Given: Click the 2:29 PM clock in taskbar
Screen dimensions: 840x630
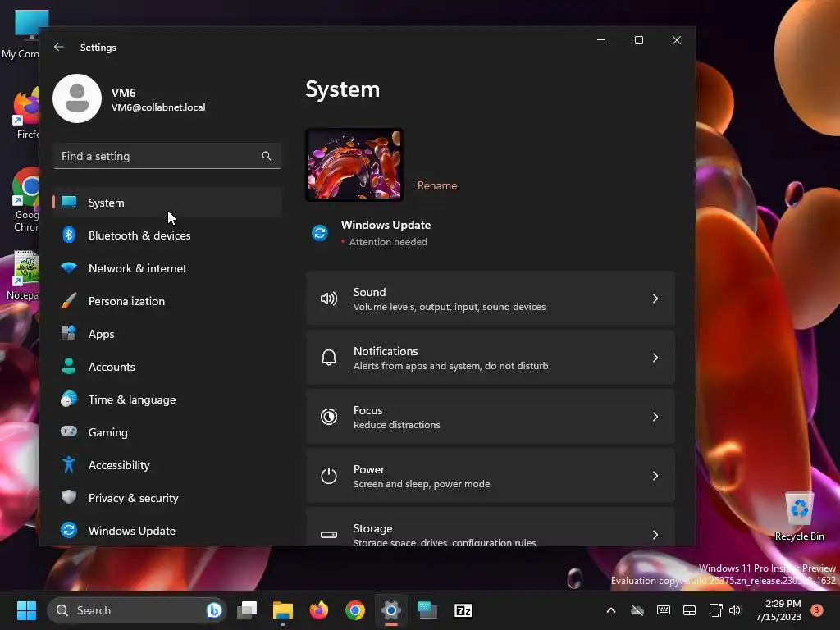Looking at the screenshot, I should (x=783, y=604).
